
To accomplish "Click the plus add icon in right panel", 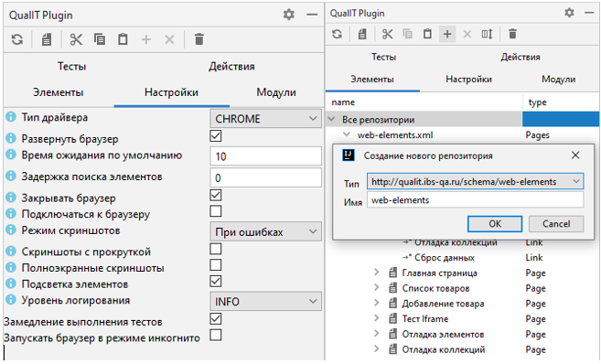I will click(447, 34).
